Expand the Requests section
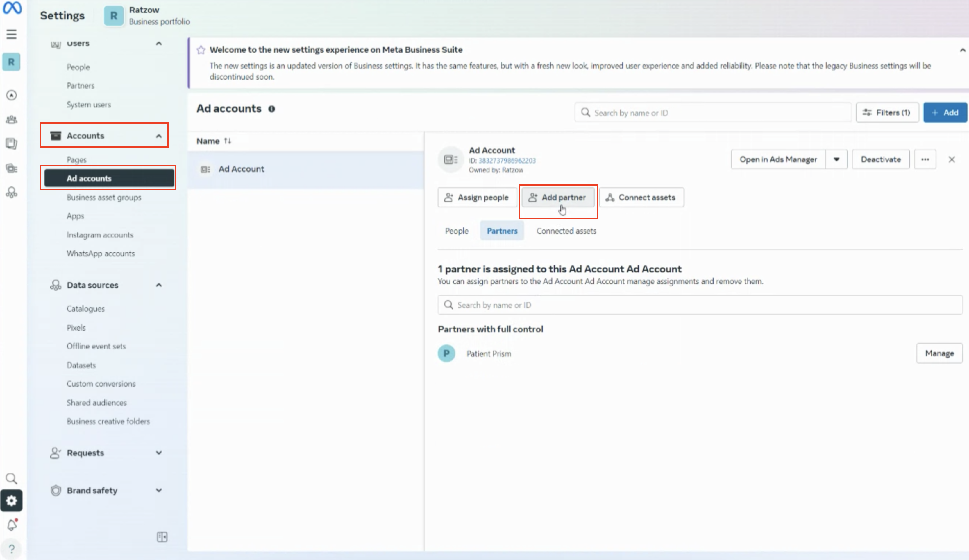The width and height of the screenshot is (969, 560). tap(159, 453)
